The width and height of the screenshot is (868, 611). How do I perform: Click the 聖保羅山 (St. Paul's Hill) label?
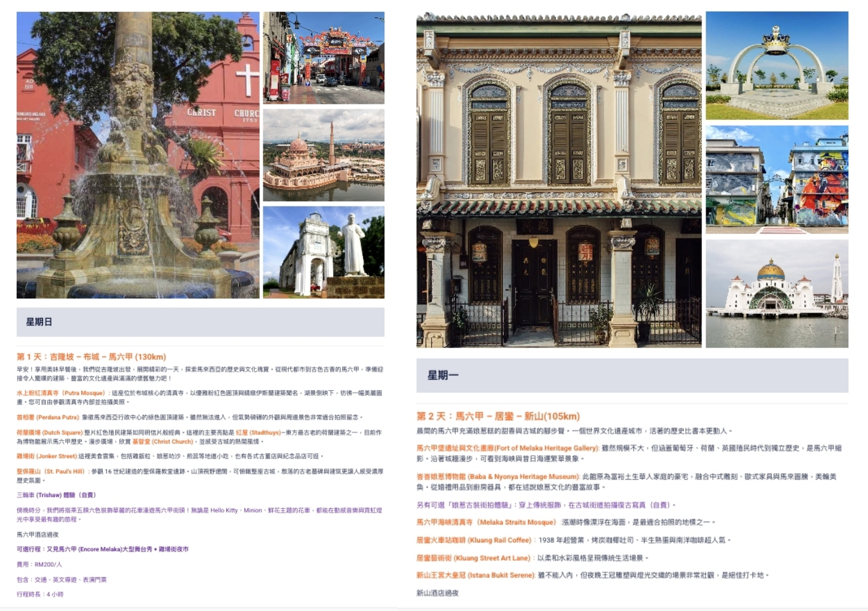pos(51,471)
